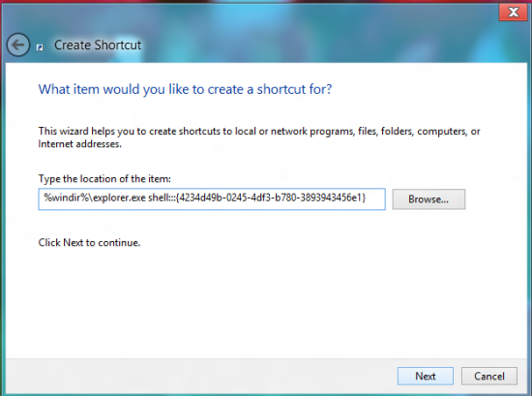532x396 pixels.
Task: Click the heading 'What item would you like to create a shortcut for?'
Action: tap(185, 89)
